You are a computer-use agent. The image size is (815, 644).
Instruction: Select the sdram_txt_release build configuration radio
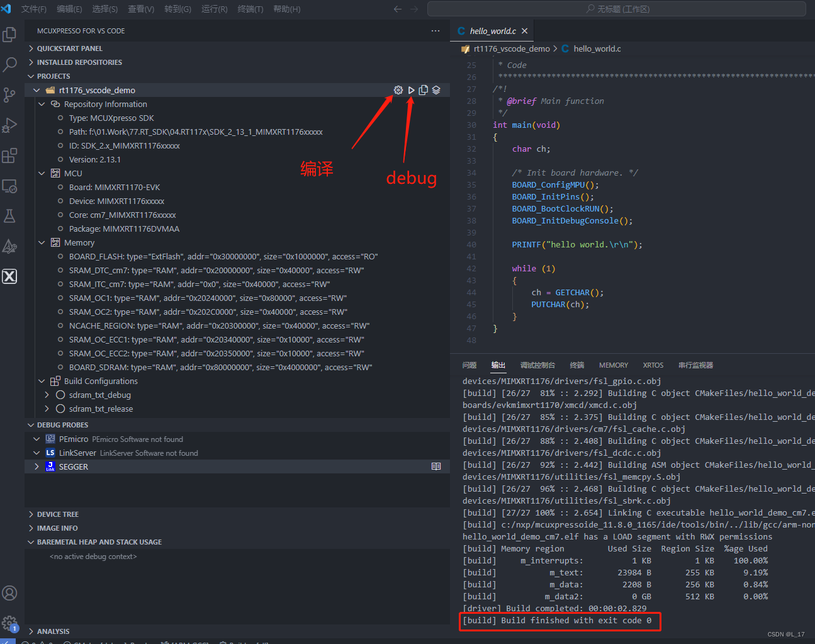coord(60,409)
